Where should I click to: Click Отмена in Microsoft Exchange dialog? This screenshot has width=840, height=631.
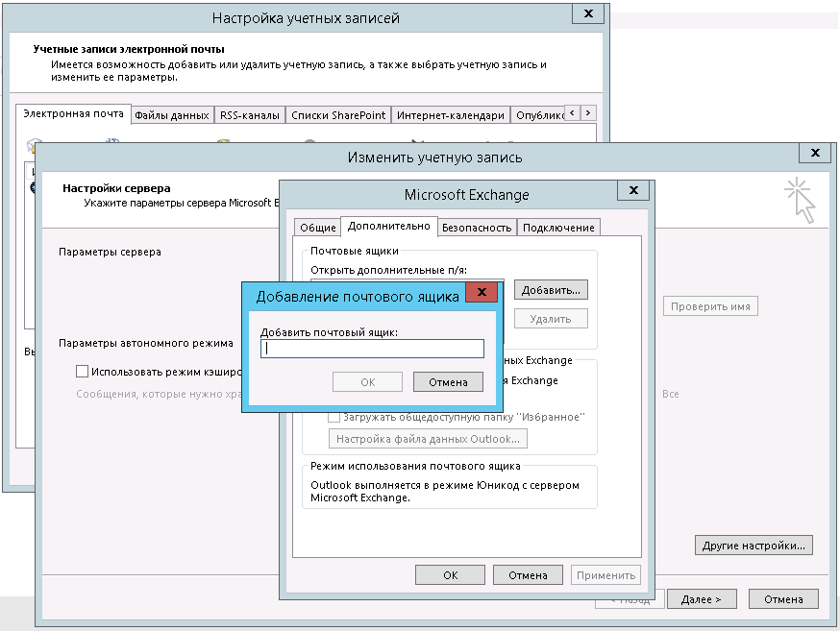tap(528, 574)
